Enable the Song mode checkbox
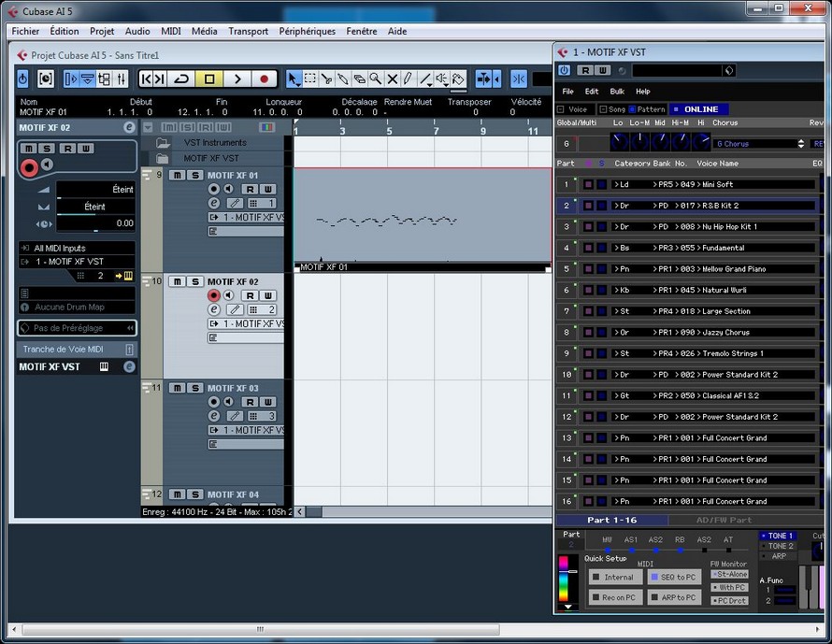The width and height of the screenshot is (832, 644). tap(604, 109)
